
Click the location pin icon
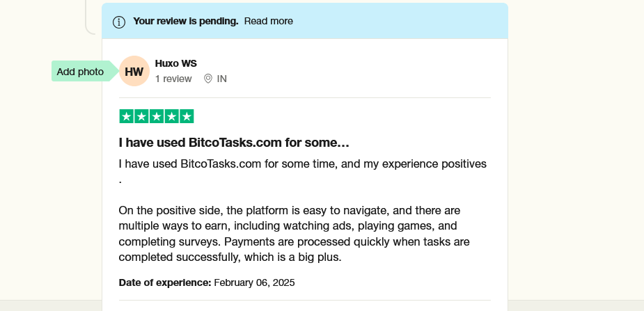(208, 79)
